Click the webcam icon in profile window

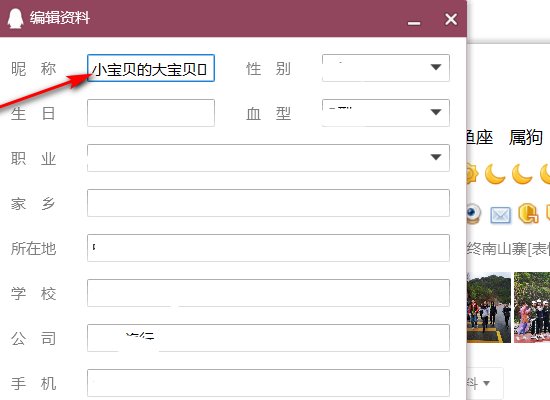[x=473, y=213]
